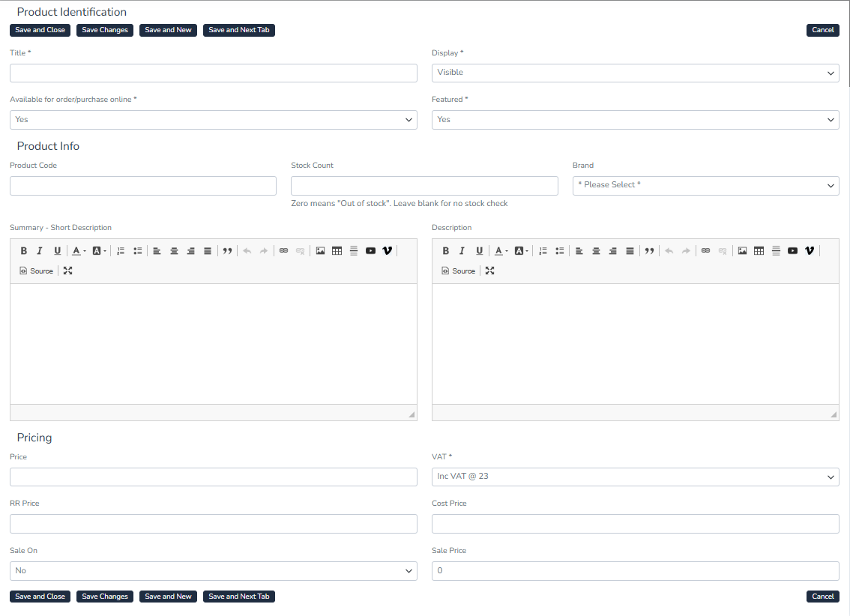The width and height of the screenshot is (850, 616).
Task: Click into the Title input field
Action: [213, 73]
